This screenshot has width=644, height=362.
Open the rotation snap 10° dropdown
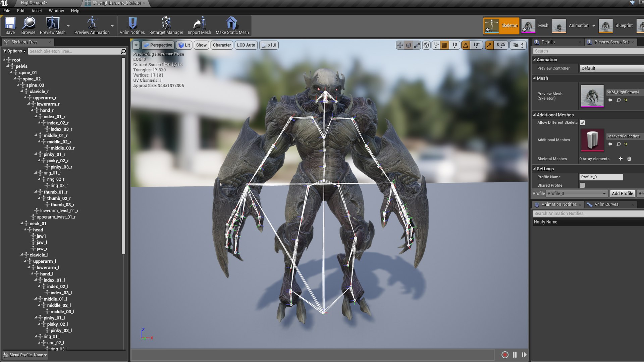tap(476, 45)
